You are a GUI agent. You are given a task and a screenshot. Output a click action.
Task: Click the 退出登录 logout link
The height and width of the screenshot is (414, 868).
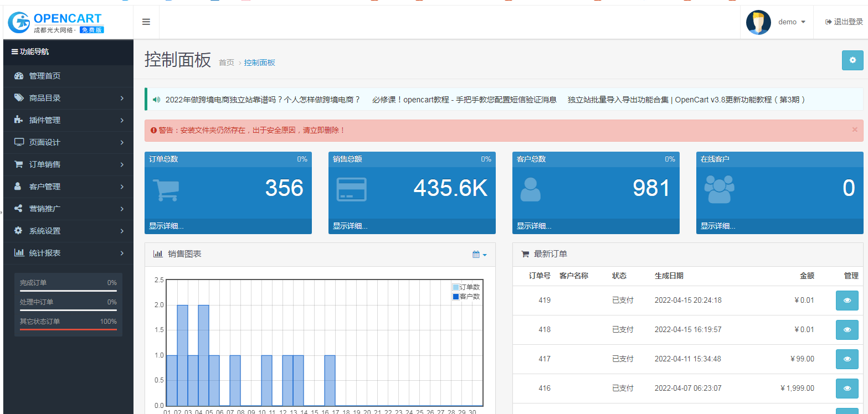[844, 22]
